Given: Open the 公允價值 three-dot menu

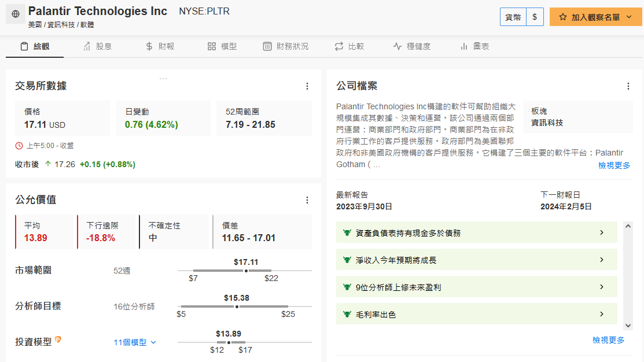Looking at the screenshot, I should coord(307,200).
